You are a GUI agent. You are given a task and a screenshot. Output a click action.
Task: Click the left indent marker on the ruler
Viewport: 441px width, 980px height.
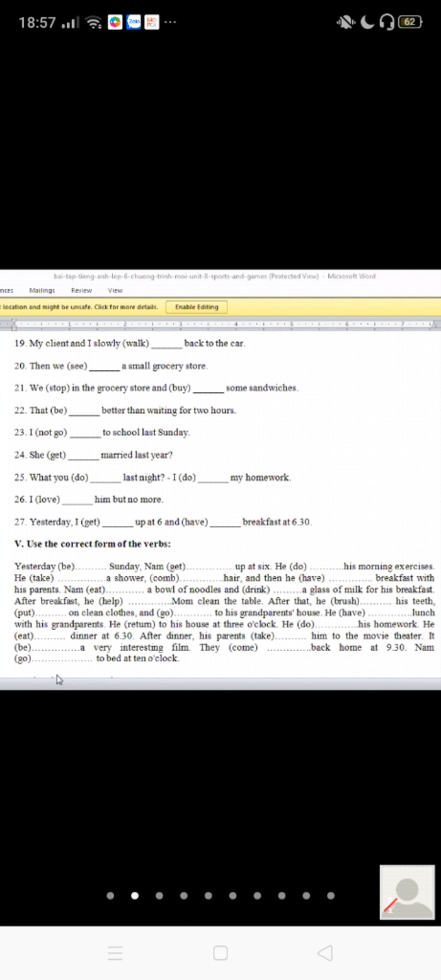coord(14,324)
